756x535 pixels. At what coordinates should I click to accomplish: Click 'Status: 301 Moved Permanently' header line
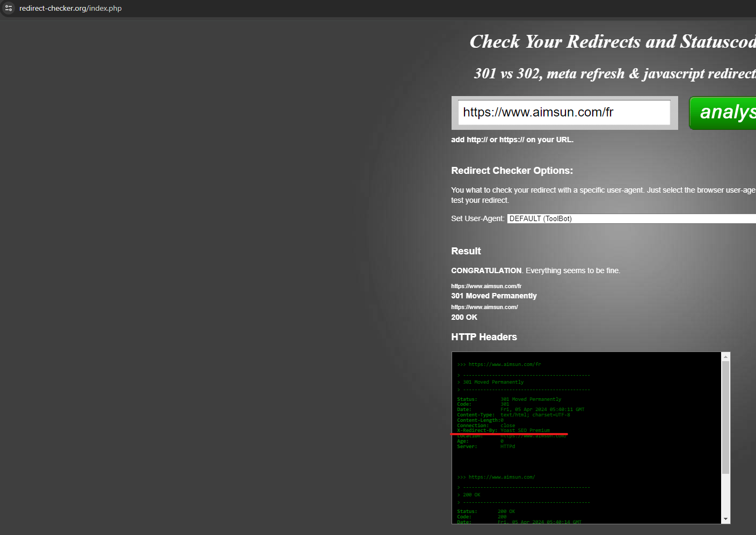509,399
